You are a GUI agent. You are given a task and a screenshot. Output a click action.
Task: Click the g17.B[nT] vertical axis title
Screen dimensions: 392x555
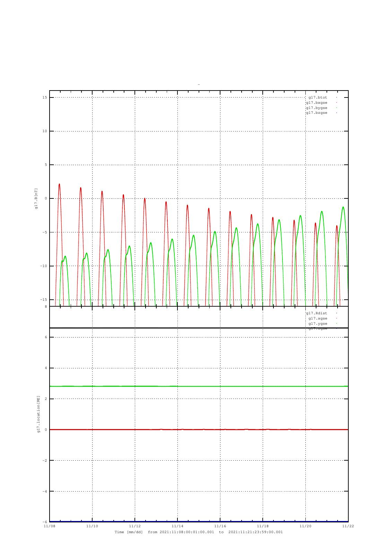pyautogui.click(x=36, y=198)
